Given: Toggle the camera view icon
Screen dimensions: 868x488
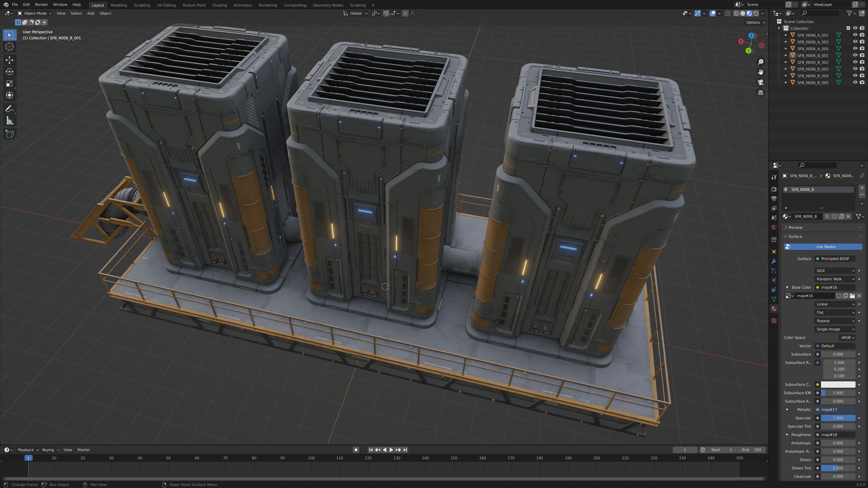Looking at the screenshot, I should pos(760,82).
